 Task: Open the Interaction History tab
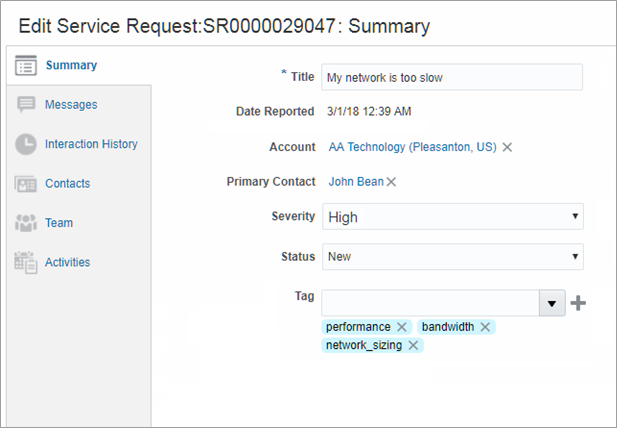pyautogui.click(x=91, y=144)
